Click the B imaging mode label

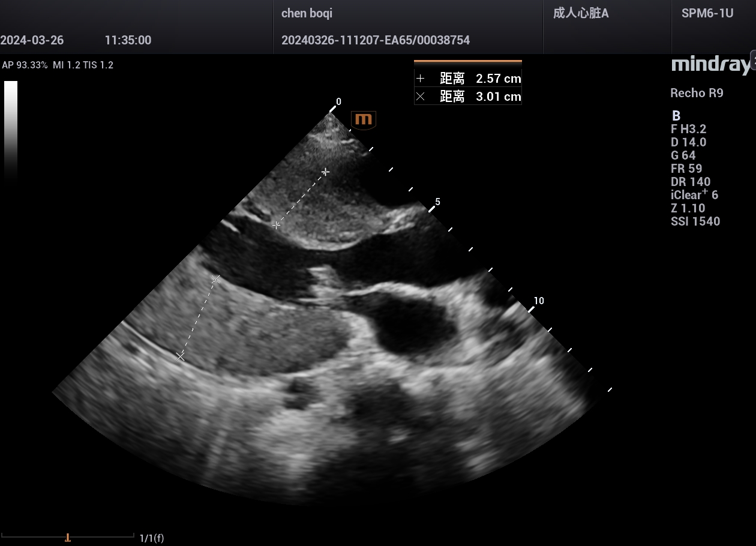pyautogui.click(x=676, y=116)
